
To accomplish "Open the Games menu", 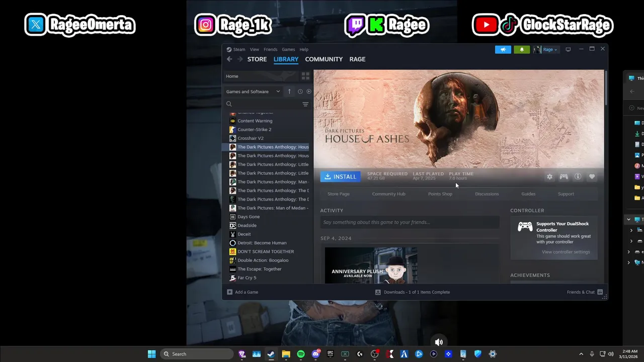I will [288, 49].
